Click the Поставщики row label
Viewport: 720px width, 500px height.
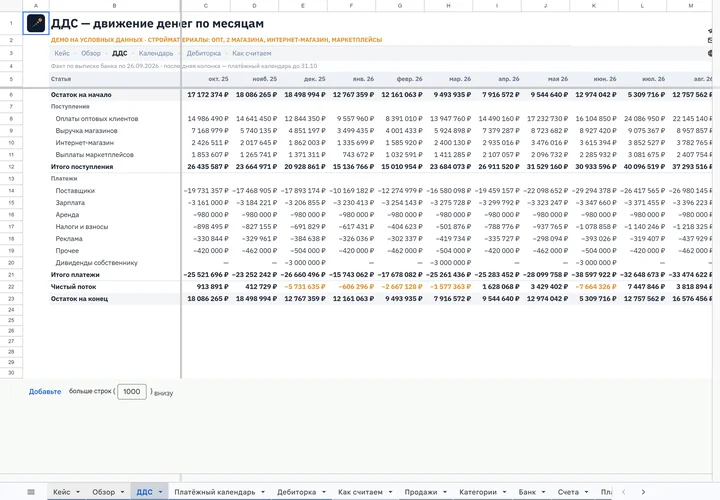point(75,191)
